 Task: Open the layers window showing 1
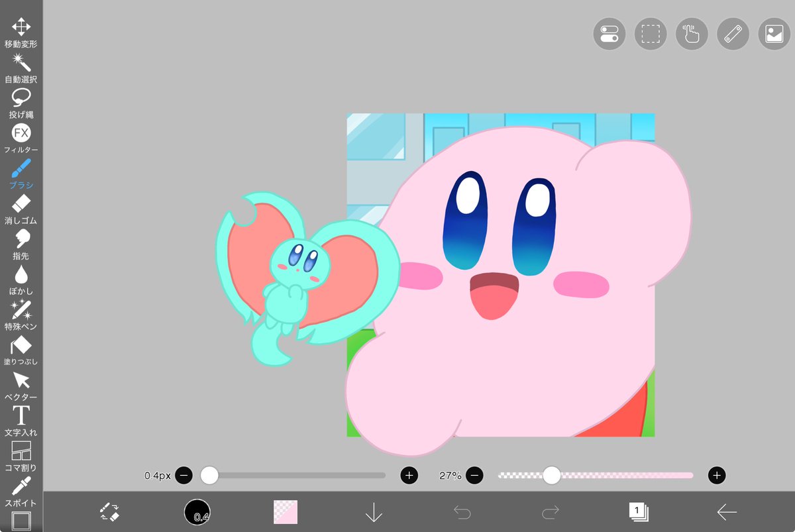click(x=639, y=511)
